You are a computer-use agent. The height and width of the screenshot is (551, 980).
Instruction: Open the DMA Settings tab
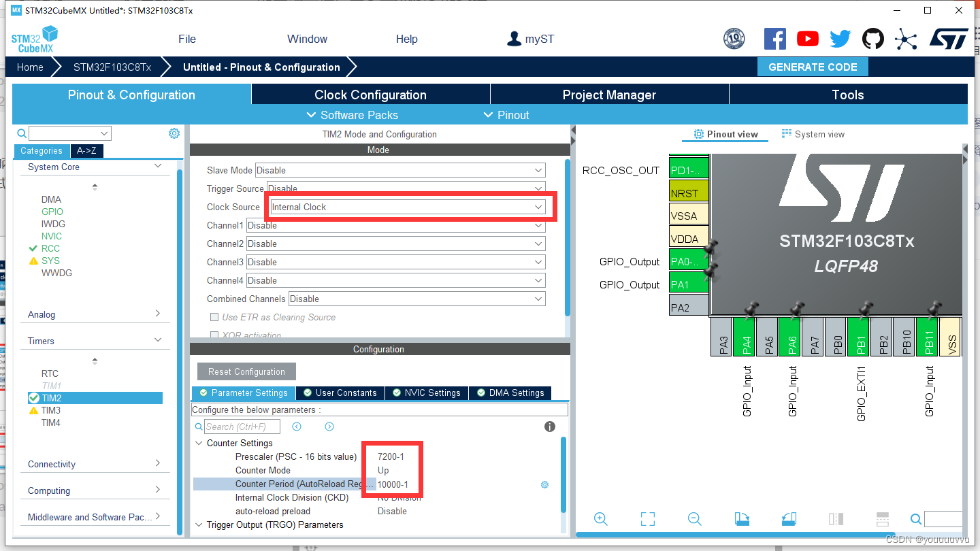point(510,393)
